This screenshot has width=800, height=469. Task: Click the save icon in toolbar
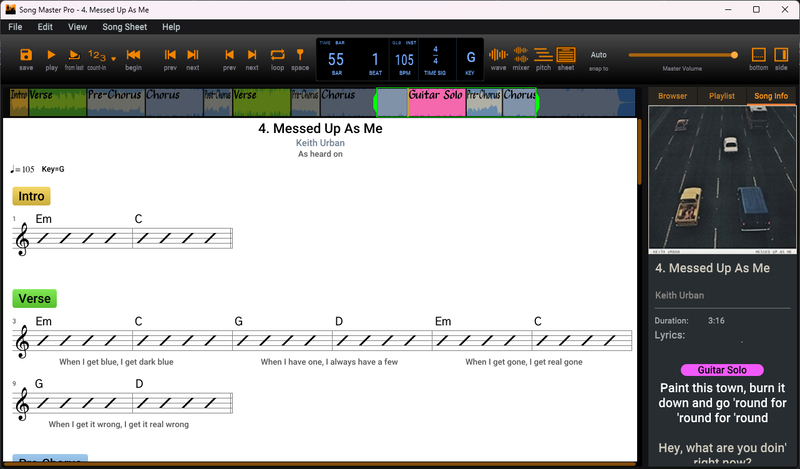point(26,55)
